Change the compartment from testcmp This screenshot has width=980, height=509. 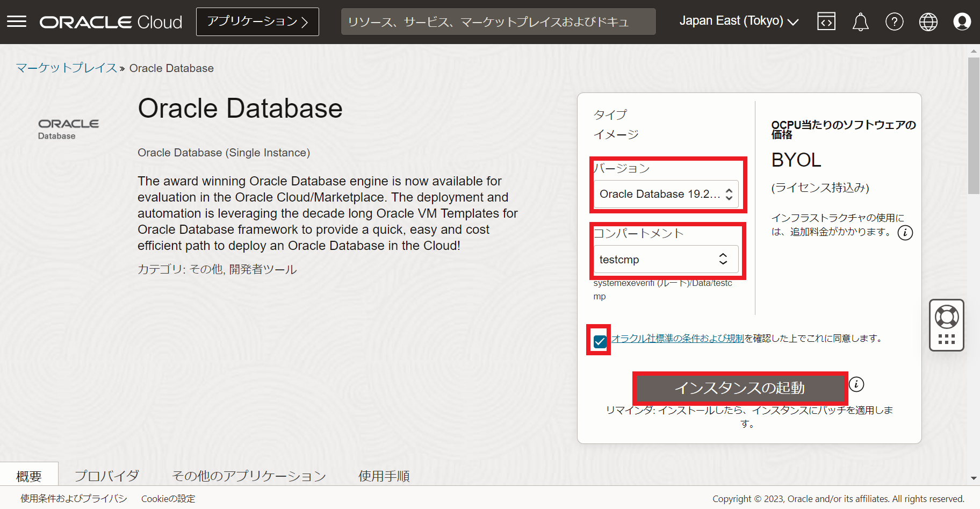(665, 259)
